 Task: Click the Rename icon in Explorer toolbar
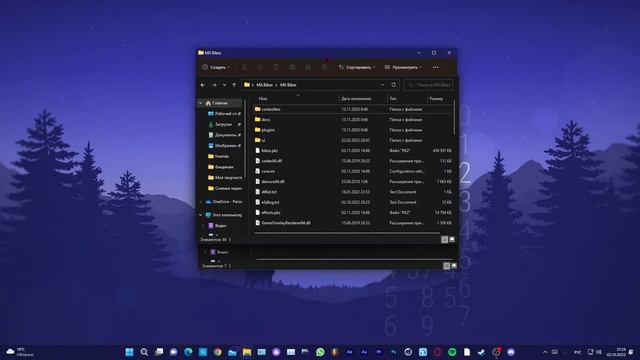pos(292,67)
